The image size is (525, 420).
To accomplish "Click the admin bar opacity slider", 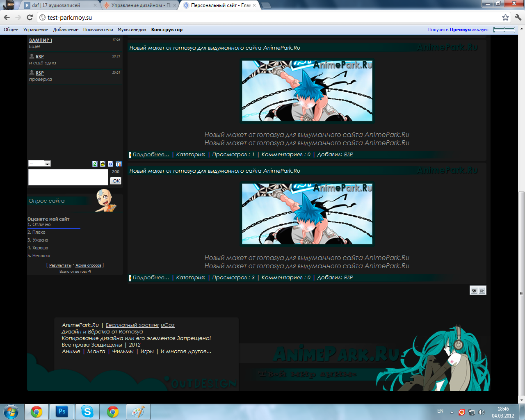I will [504, 30].
